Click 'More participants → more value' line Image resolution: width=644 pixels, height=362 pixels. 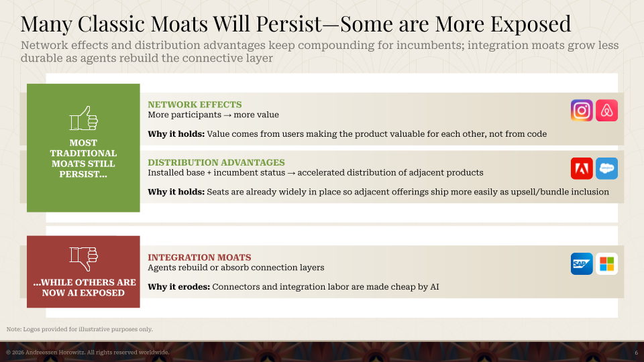tap(213, 115)
